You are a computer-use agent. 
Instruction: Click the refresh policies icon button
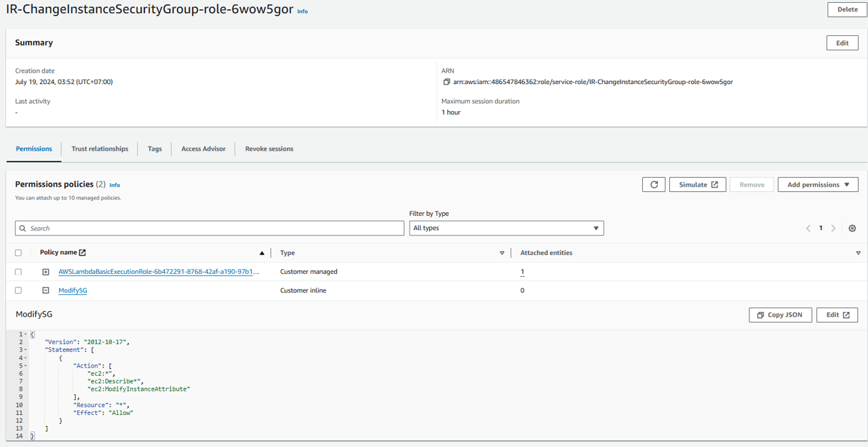[x=654, y=184]
